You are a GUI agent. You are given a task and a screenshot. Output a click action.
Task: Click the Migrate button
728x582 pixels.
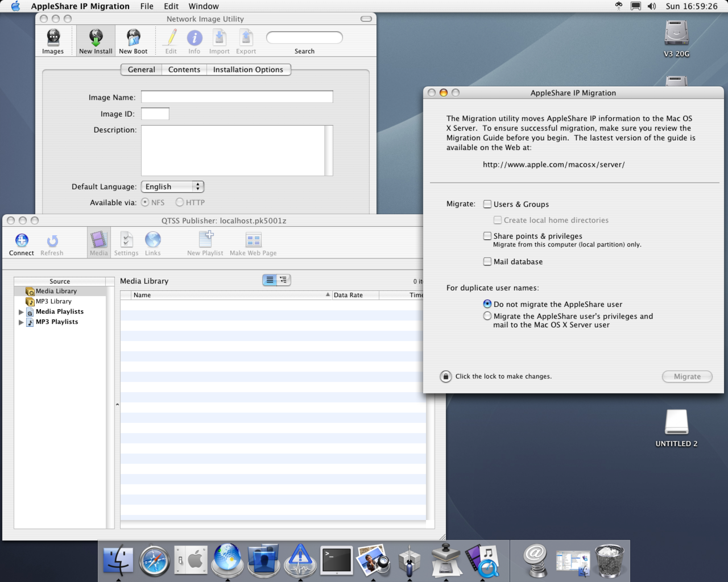point(687,377)
